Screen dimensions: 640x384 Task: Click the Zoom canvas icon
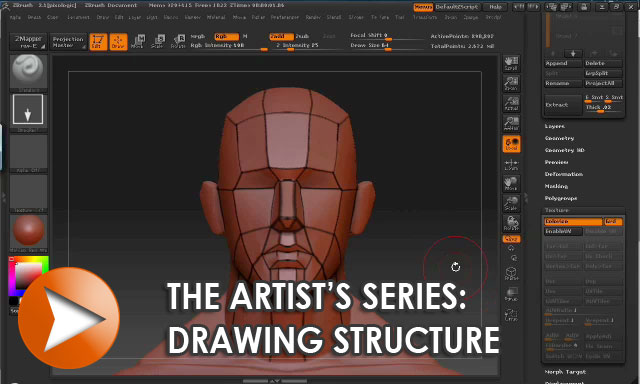point(511,83)
